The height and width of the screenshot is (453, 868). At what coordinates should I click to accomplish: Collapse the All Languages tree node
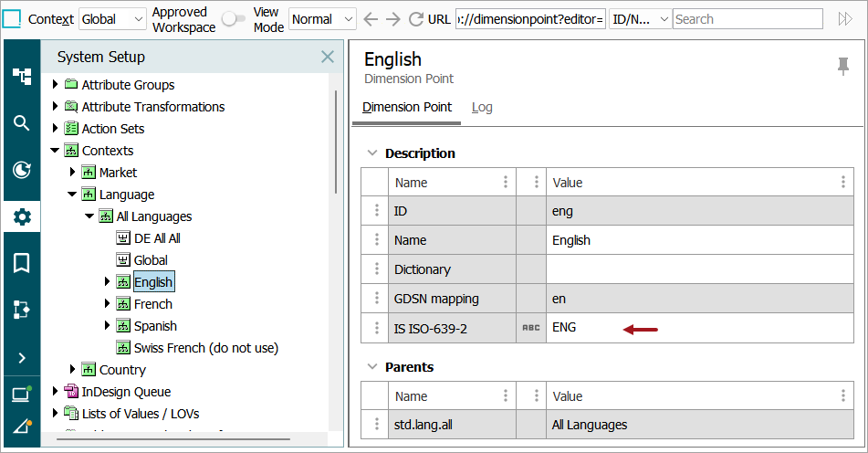tap(89, 216)
